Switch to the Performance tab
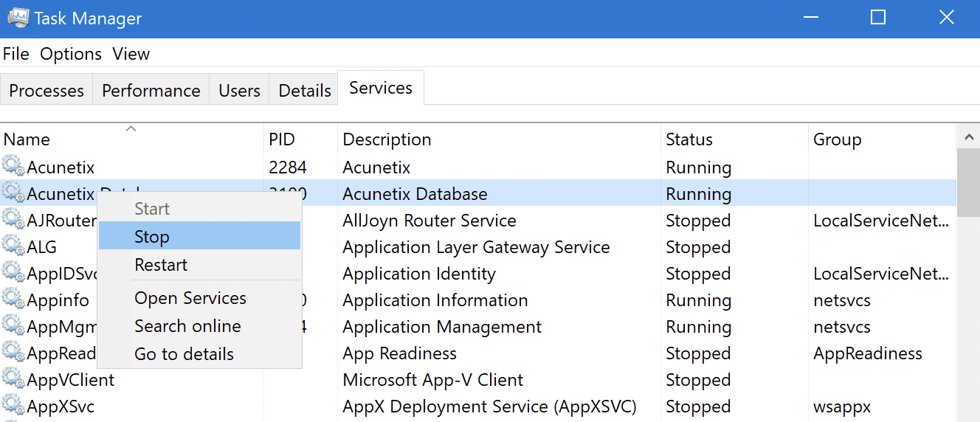 point(151,90)
